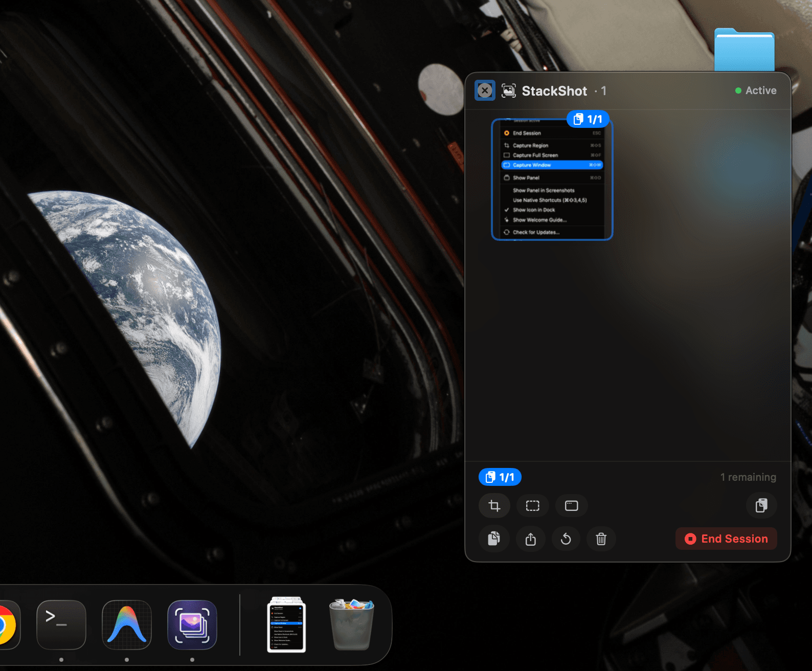Click the 1/1 badge on the thumbnail
The image size is (812, 671).
pos(588,119)
